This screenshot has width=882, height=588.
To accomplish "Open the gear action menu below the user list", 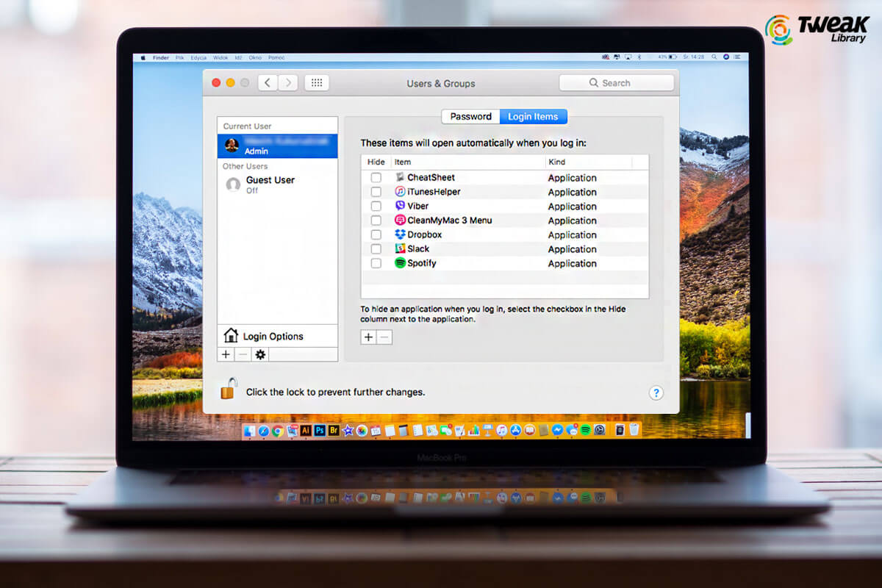I will click(260, 354).
